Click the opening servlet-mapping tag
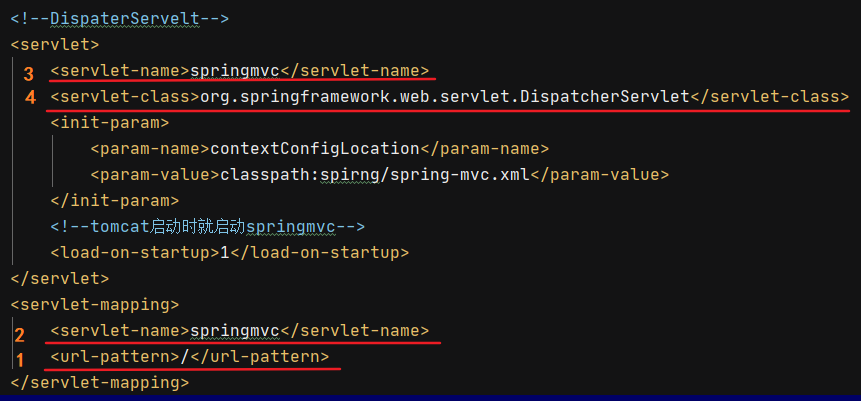Viewport: 861px width, 401px height. pyautogui.click(x=95, y=304)
